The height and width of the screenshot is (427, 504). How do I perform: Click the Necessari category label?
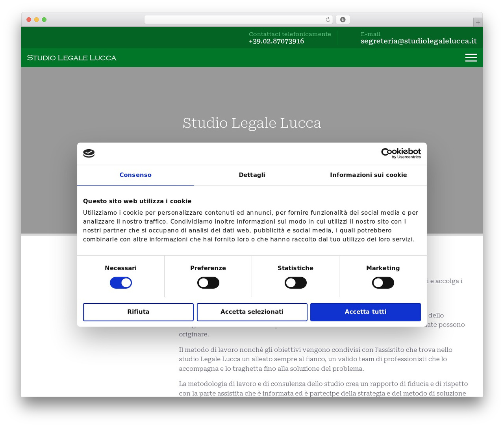click(120, 268)
